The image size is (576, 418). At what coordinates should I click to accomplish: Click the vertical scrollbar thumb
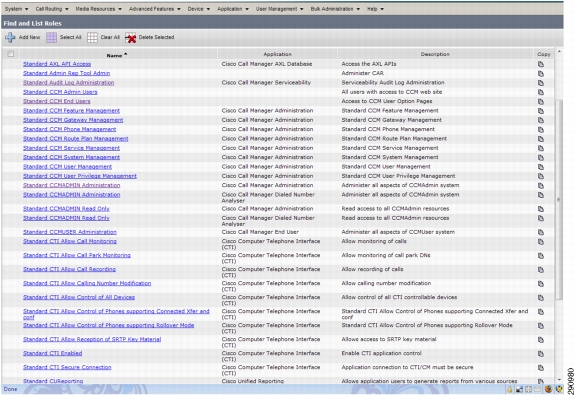(558, 199)
